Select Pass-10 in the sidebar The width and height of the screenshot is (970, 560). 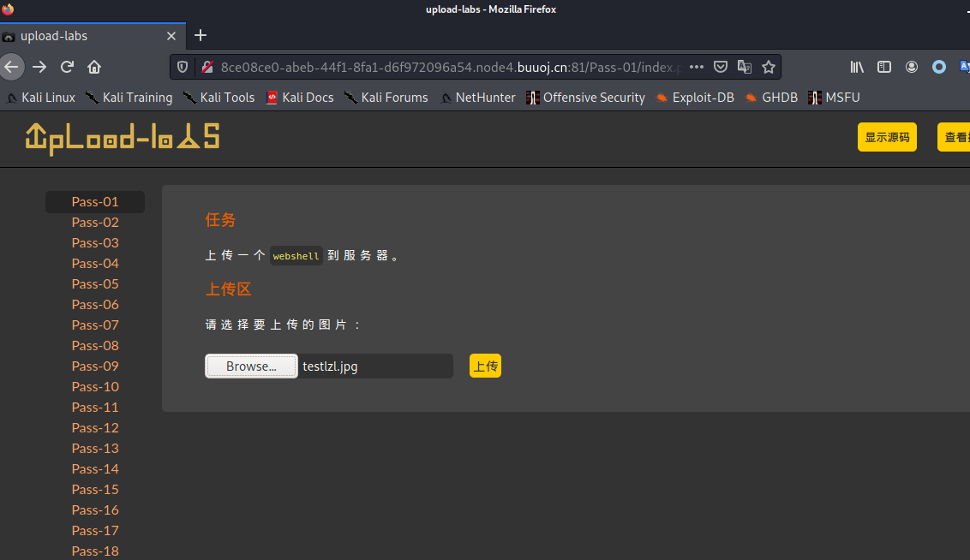point(94,387)
